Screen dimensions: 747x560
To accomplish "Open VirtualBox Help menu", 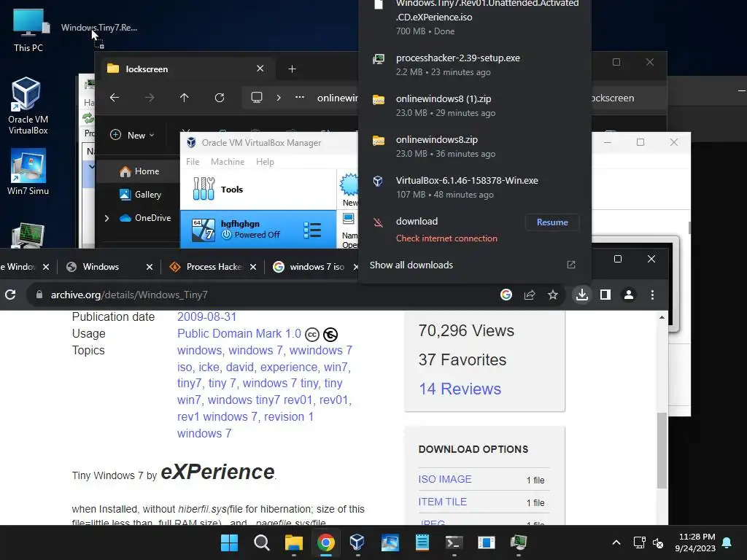I will (x=265, y=162).
